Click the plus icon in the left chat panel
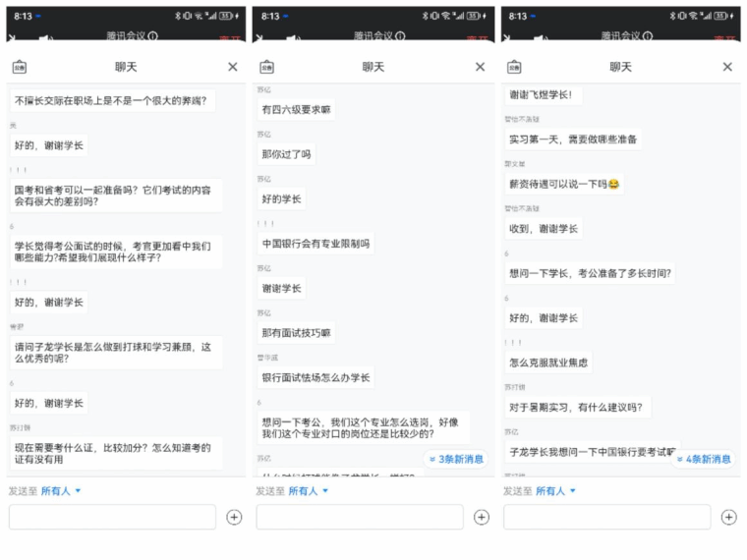 click(x=234, y=517)
